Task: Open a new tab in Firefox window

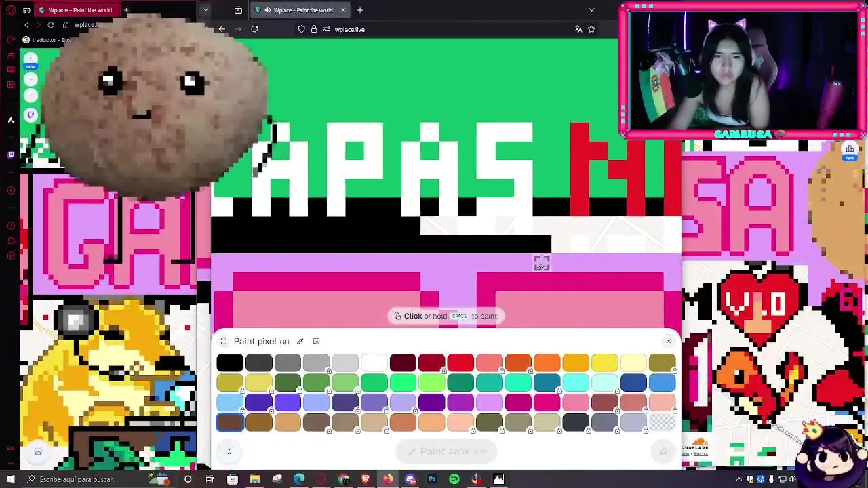Action: tap(360, 10)
